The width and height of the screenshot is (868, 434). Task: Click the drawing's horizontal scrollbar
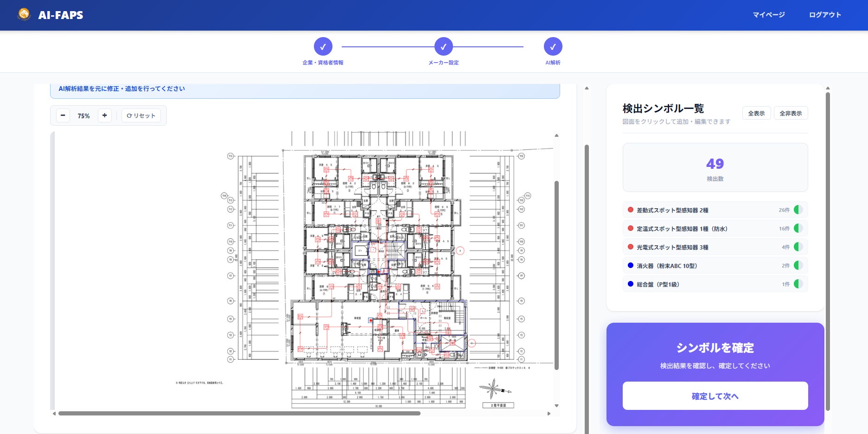239,413
